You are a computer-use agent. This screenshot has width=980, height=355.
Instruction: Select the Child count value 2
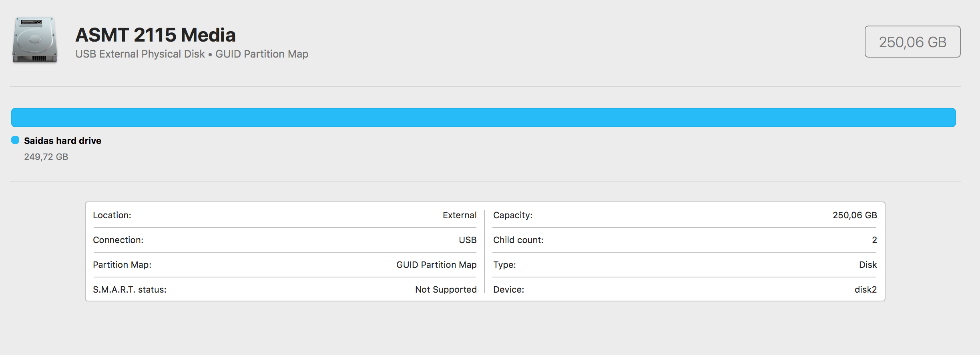pos(874,240)
